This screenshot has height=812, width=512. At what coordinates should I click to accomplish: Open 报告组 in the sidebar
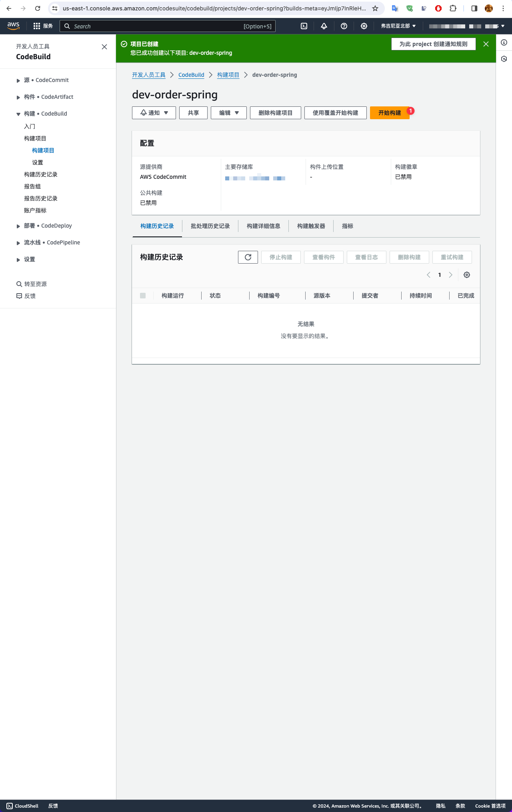point(32,186)
